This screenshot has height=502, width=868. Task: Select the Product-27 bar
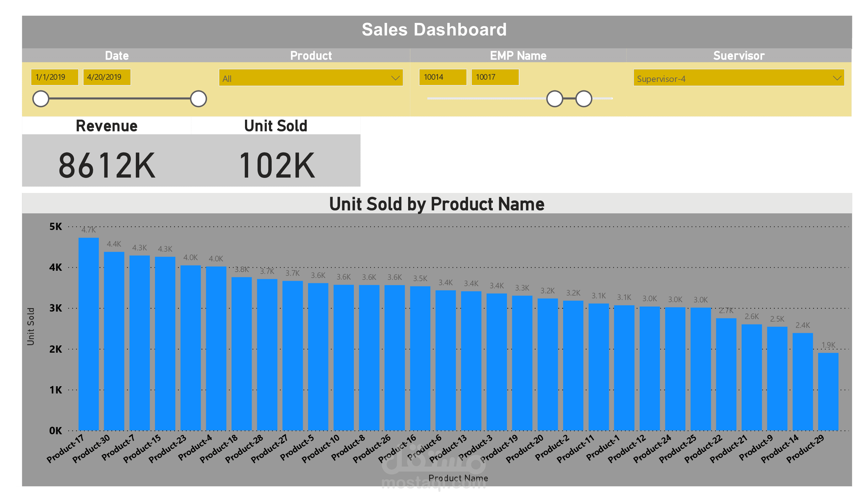click(292, 355)
